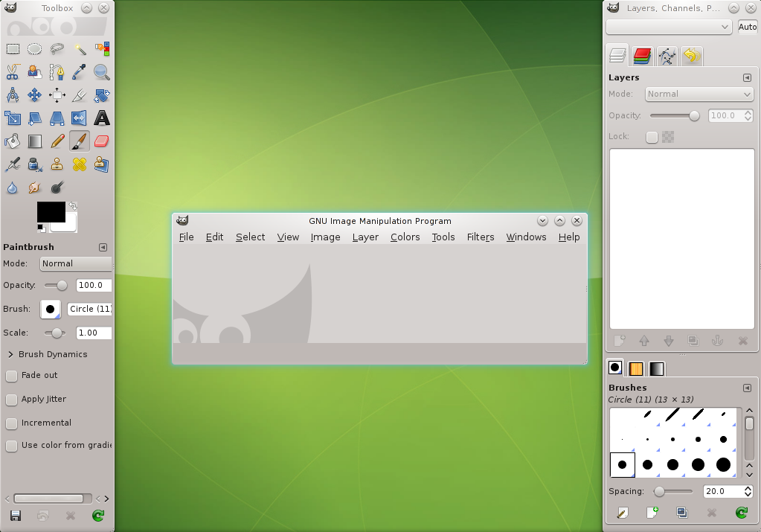The image size is (761, 532).
Task: Choose the Blur/Sharpen droplet tool
Action: (13, 188)
